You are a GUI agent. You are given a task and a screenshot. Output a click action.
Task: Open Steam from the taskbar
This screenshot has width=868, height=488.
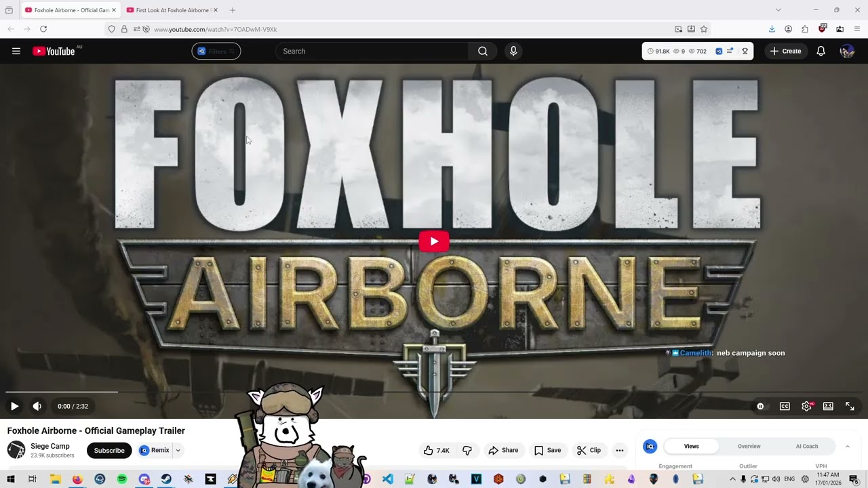pyautogui.click(x=166, y=479)
